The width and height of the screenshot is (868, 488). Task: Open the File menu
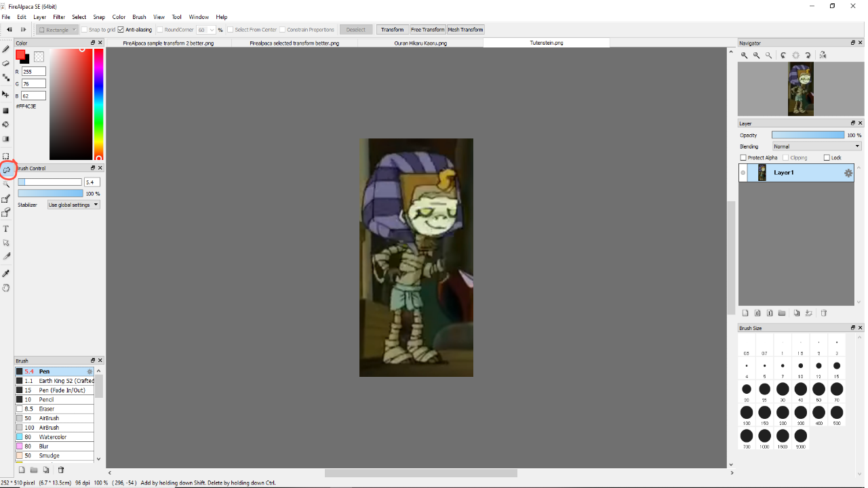pyautogui.click(x=6, y=17)
